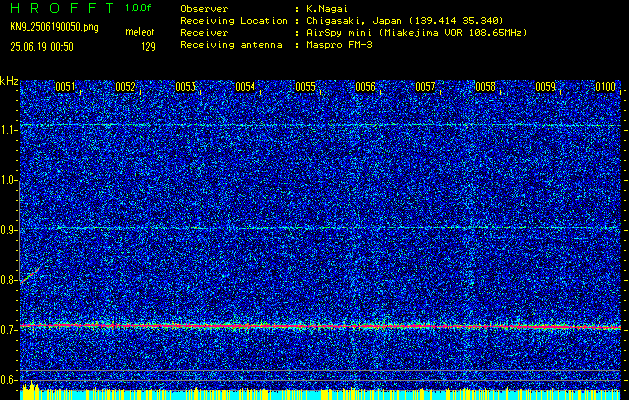629x400 pixels.
Task: Click the yellow signal level bars at bottom left
Action: pyautogui.click(x=30, y=390)
